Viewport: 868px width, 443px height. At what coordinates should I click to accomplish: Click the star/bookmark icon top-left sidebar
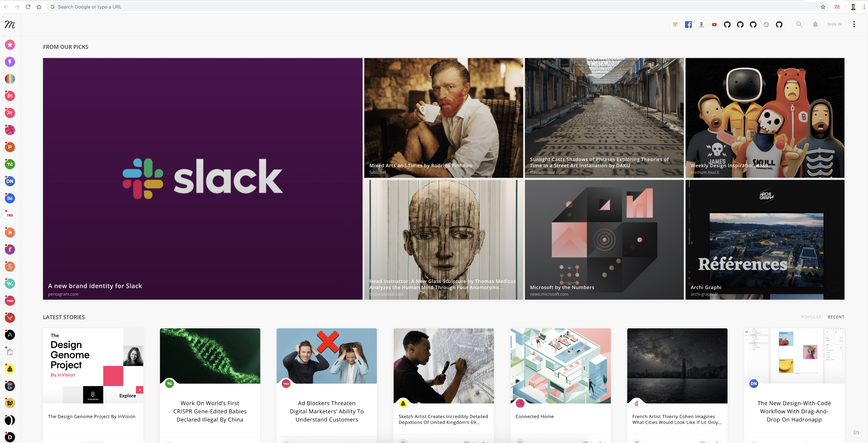[x=10, y=45]
